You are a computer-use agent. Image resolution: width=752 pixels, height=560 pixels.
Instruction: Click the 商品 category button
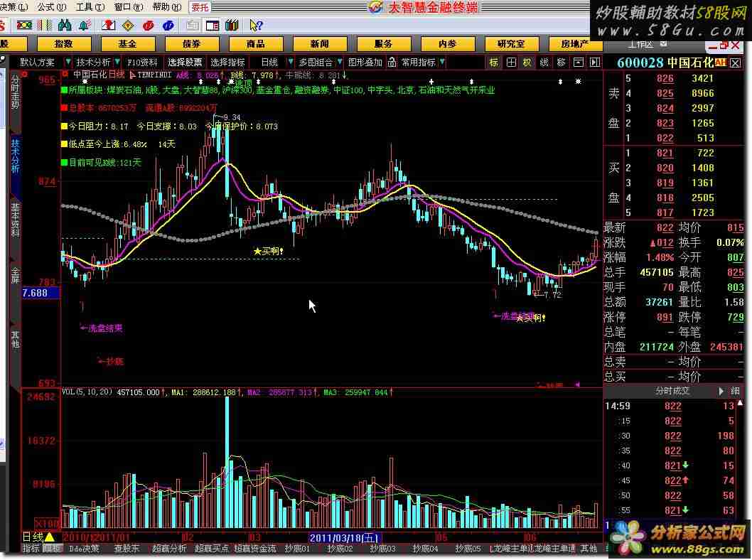click(256, 44)
